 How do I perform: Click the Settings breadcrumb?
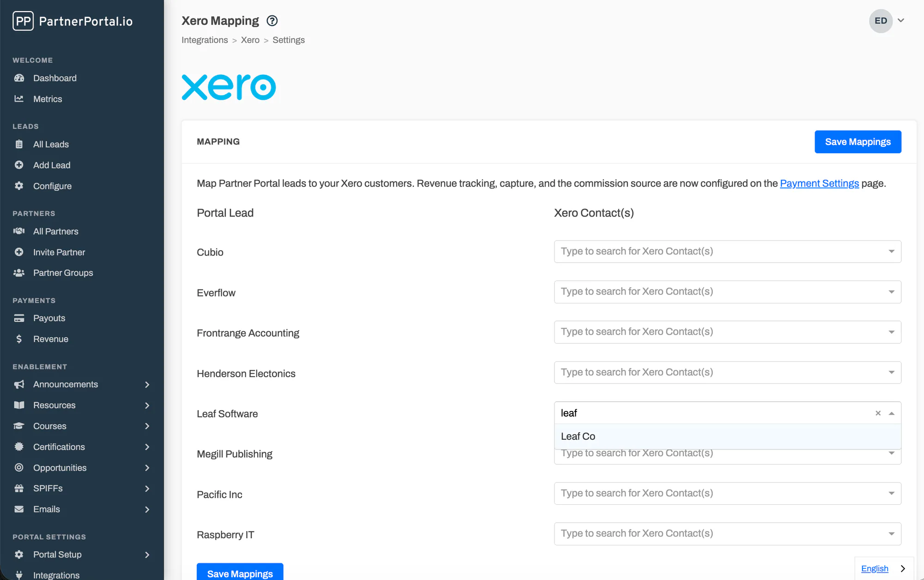pyautogui.click(x=288, y=40)
